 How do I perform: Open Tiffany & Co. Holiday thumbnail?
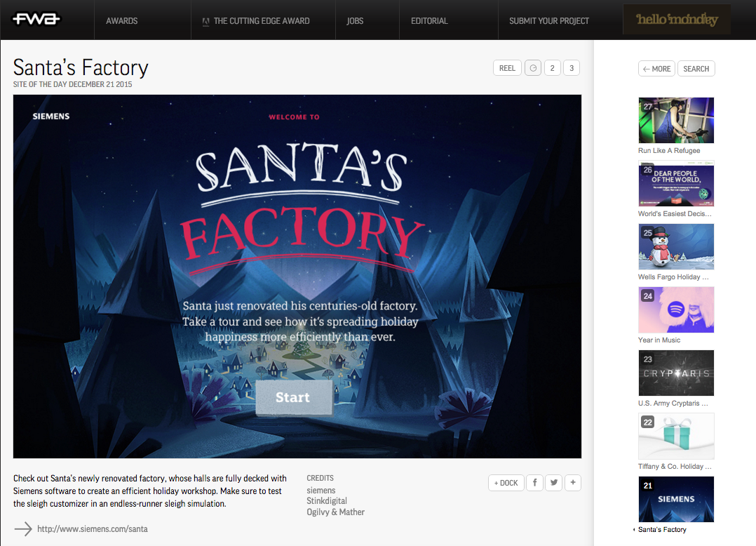(676, 436)
